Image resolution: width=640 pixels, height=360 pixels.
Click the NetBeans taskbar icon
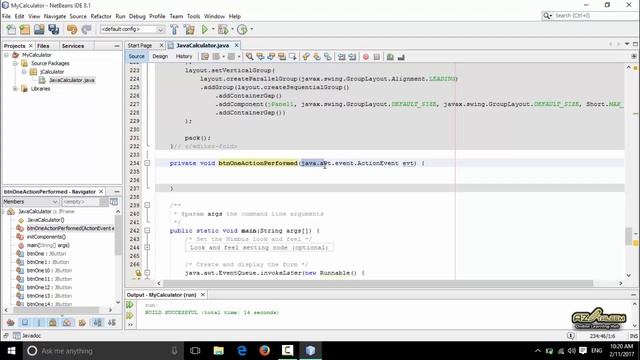(x=310, y=351)
